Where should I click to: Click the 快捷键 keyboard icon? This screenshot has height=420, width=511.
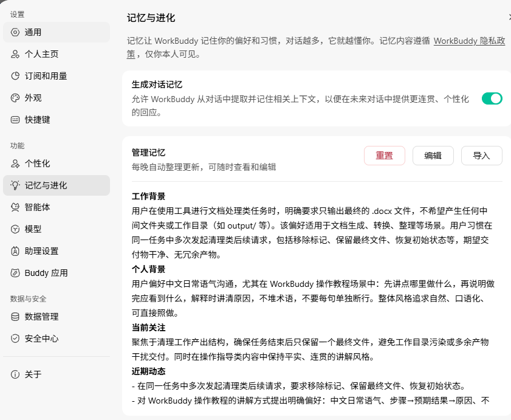tap(15, 120)
